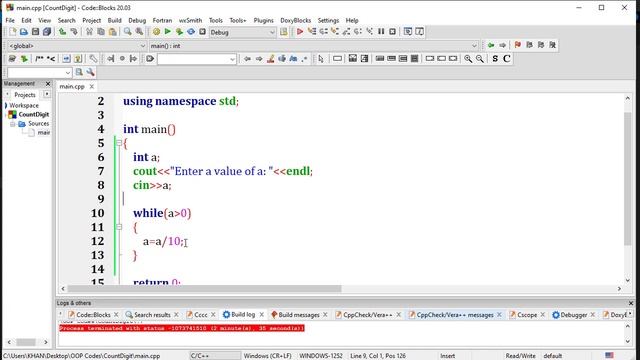640x360 pixels.
Task: Click the editor vertical scrollbar thumb
Action: pos(628,179)
